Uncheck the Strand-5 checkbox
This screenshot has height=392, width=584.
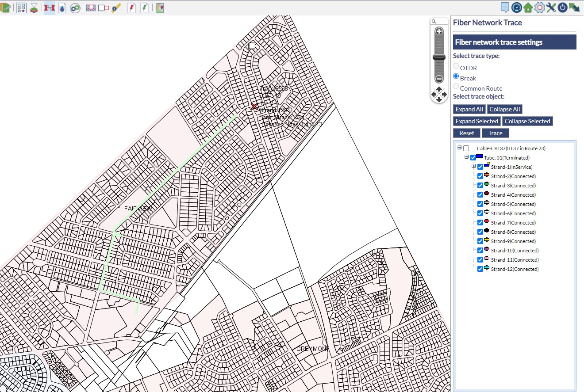point(480,204)
